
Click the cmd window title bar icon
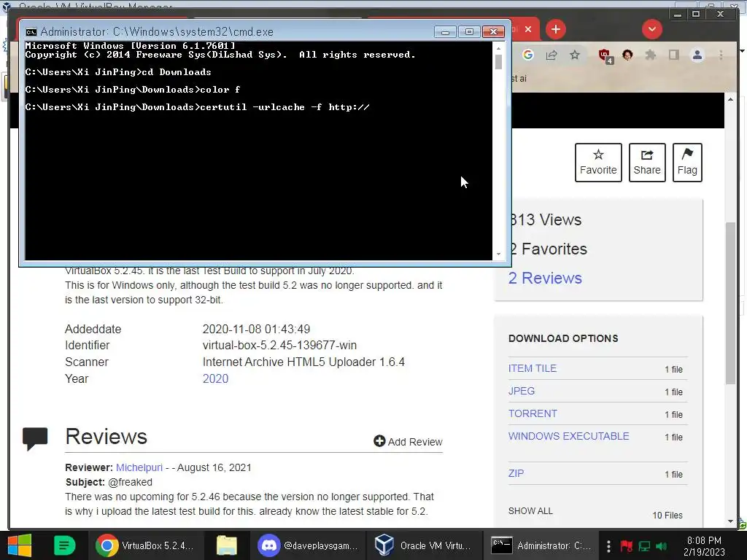[x=31, y=32]
